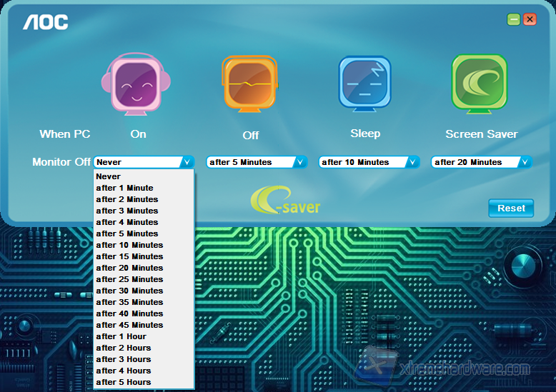Pick 'after 45 Minutes' from the list
556x392 pixels.
tap(129, 325)
